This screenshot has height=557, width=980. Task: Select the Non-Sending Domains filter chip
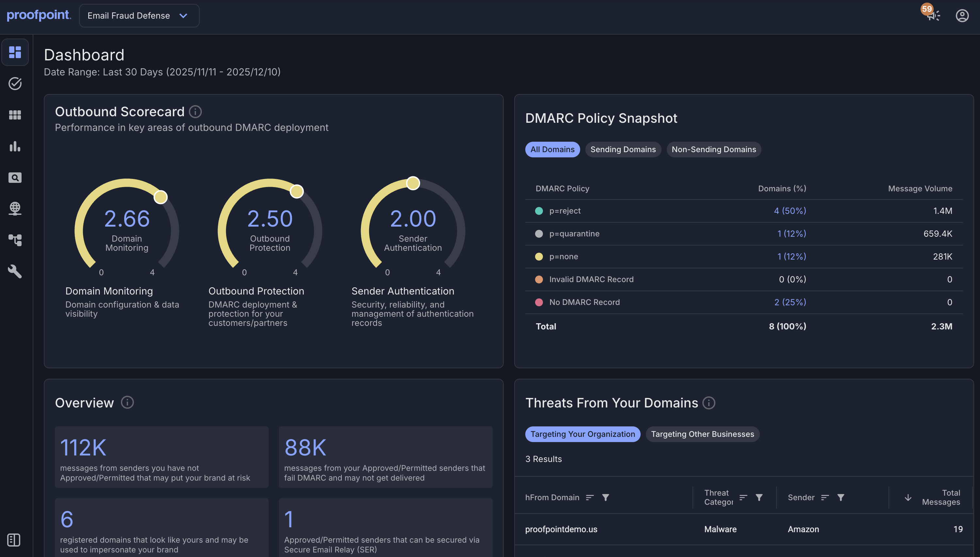pos(713,150)
